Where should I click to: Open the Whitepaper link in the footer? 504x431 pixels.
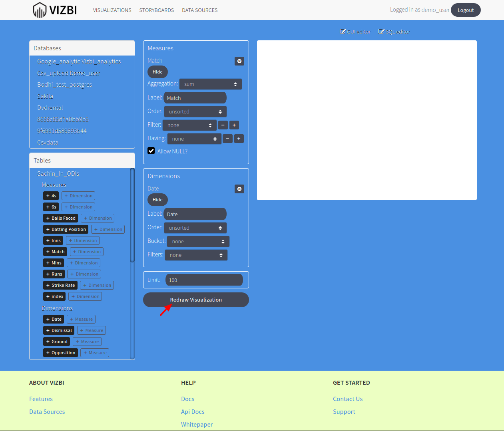(197, 424)
